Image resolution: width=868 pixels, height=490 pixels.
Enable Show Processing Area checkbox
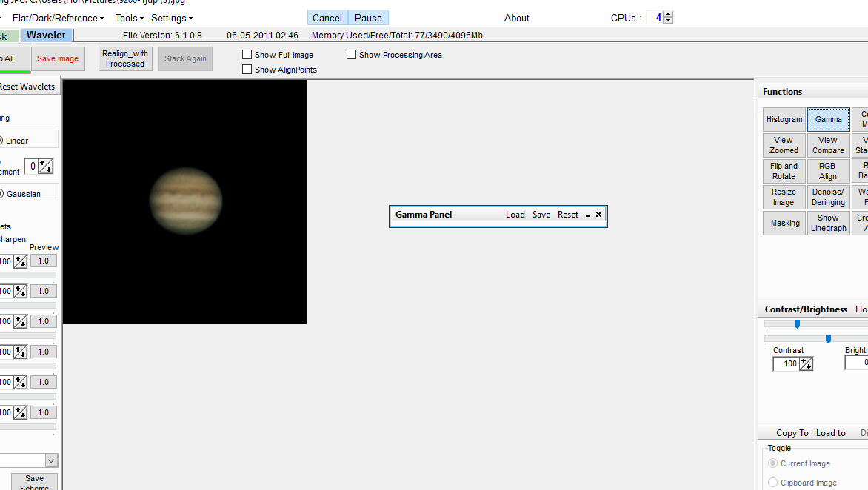click(351, 55)
